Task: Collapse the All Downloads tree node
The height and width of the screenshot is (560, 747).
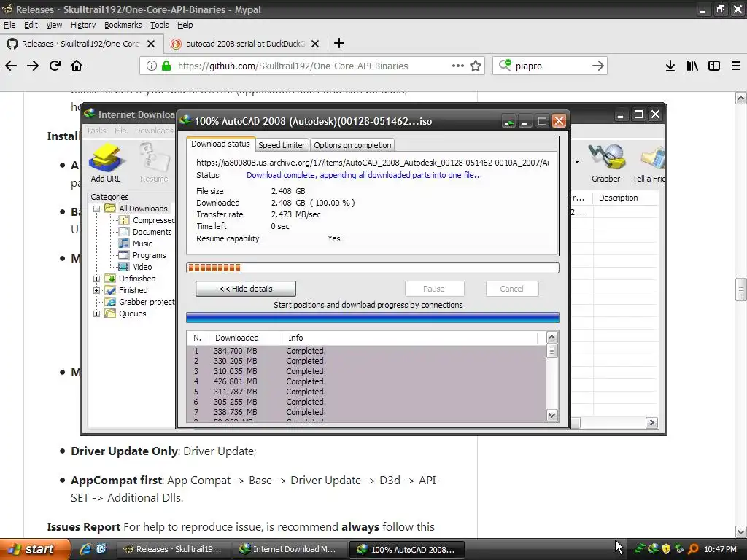Action: (x=97, y=209)
